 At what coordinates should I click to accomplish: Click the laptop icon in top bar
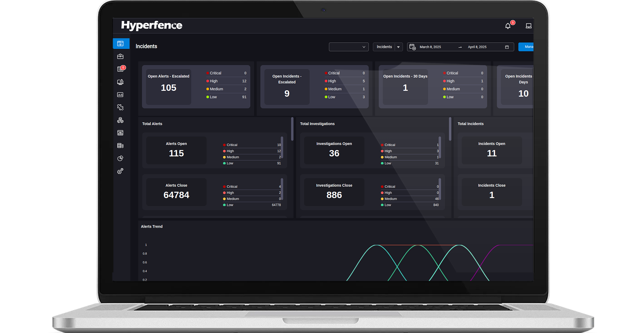pos(528,26)
